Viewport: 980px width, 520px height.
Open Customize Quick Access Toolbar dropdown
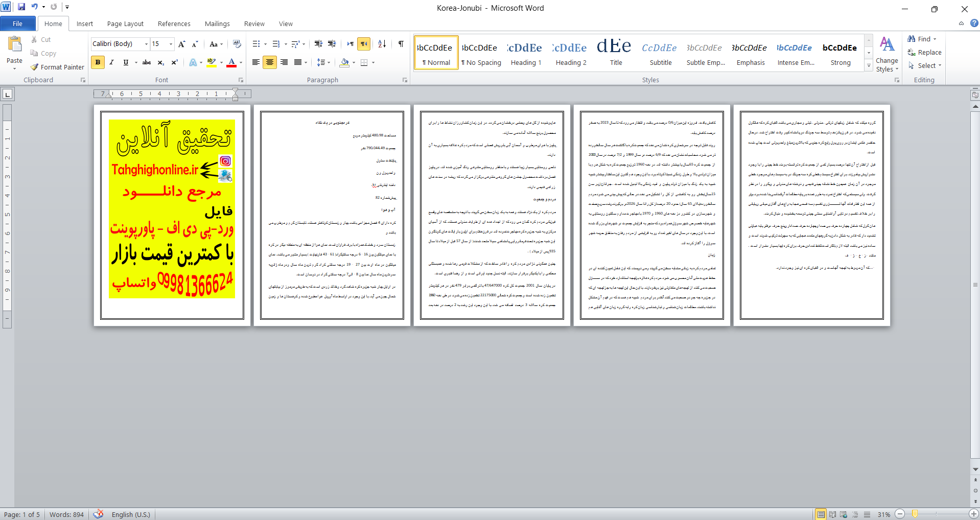[x=67, y=7]
